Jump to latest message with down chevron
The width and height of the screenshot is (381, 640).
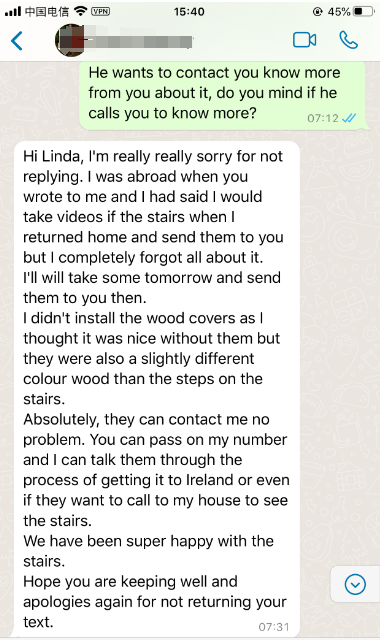coord(355,584)
